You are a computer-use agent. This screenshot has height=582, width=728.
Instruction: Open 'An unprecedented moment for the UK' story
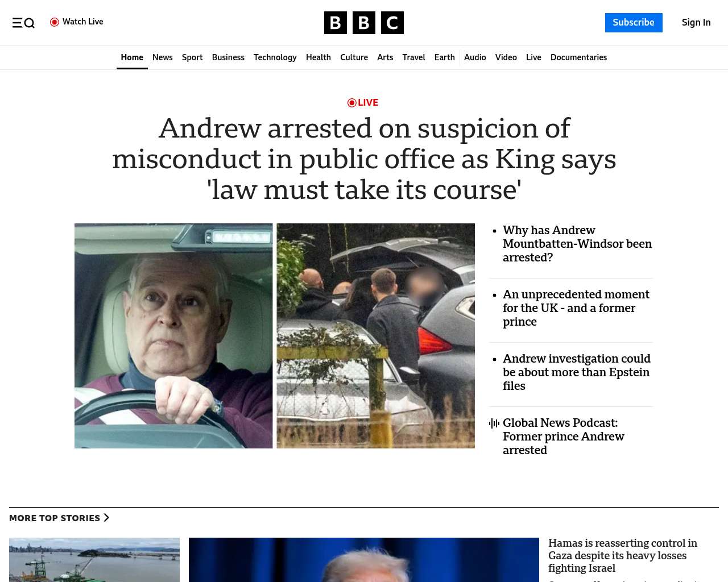(x=576, y=308)
